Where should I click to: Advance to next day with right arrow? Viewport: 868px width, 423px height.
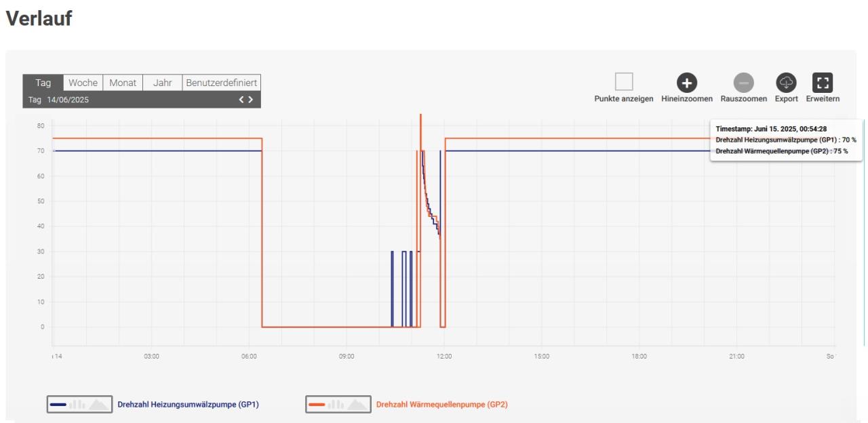pos(251,100)
